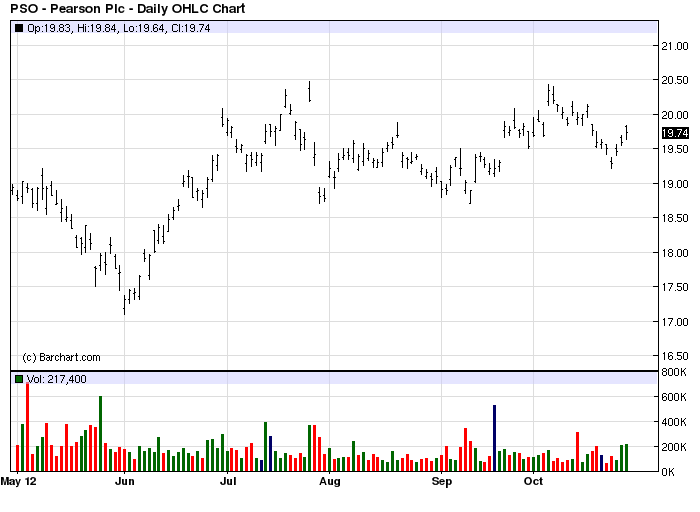This screenshot has height=512, width=700.
Task: Click the 'Jun' date axis label
Action: click(125, 482)
